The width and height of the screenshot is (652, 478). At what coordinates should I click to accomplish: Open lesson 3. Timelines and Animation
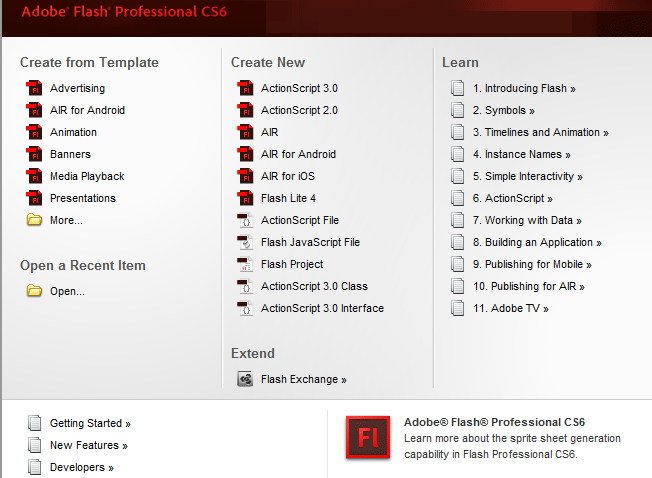pos(541,132)
